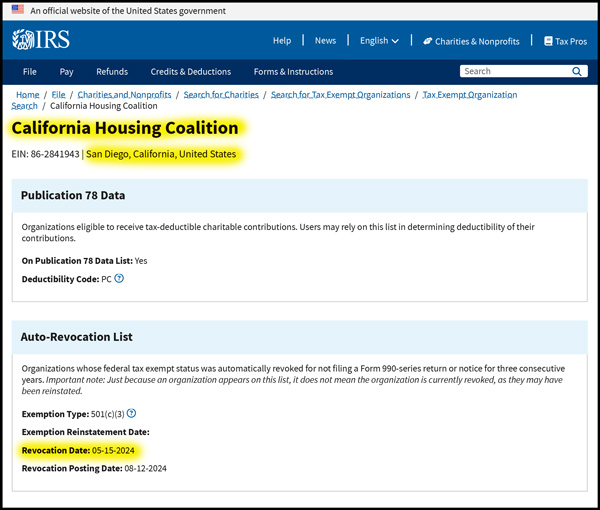Click the US flag icon
Image resolution: width=600 pixels, height=510 pixels.
pyautogui.click(x=18, y=10)
